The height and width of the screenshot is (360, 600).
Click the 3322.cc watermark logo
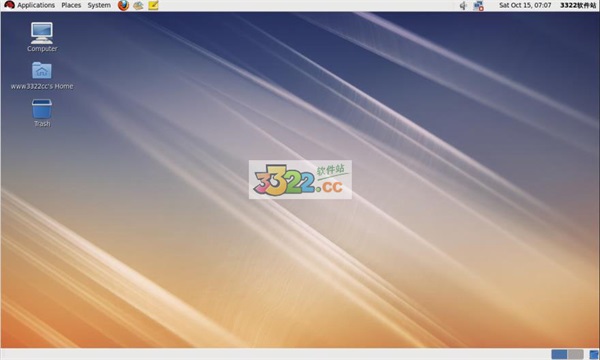pos(300,179)
